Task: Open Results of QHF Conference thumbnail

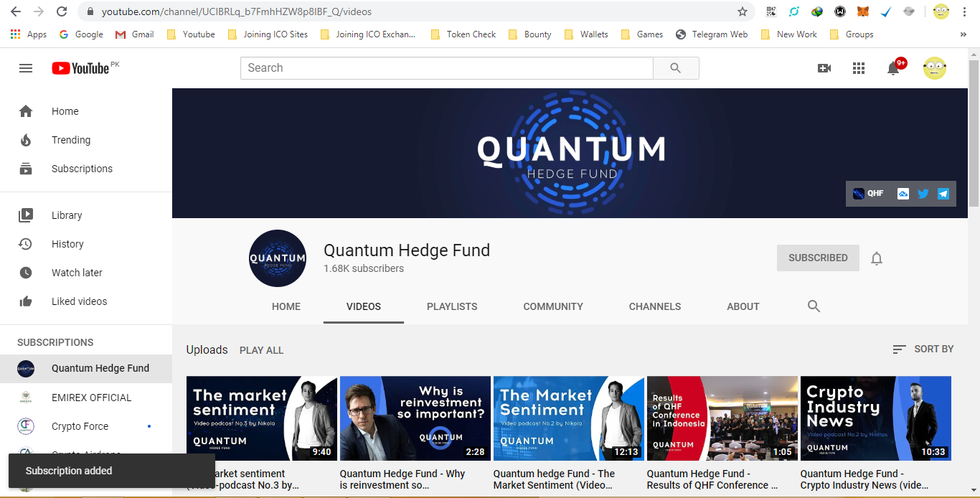Action: pyautogui.click(x=722, y=418)
